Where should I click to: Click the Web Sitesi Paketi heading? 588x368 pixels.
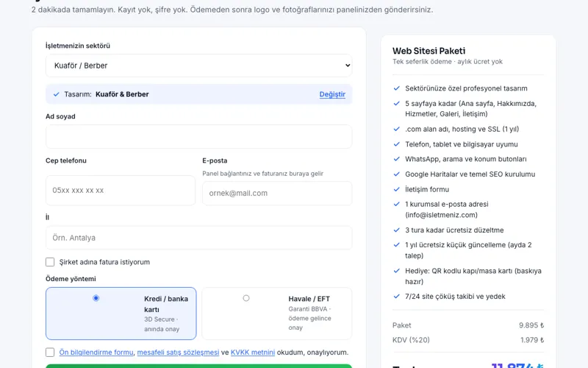429,51
